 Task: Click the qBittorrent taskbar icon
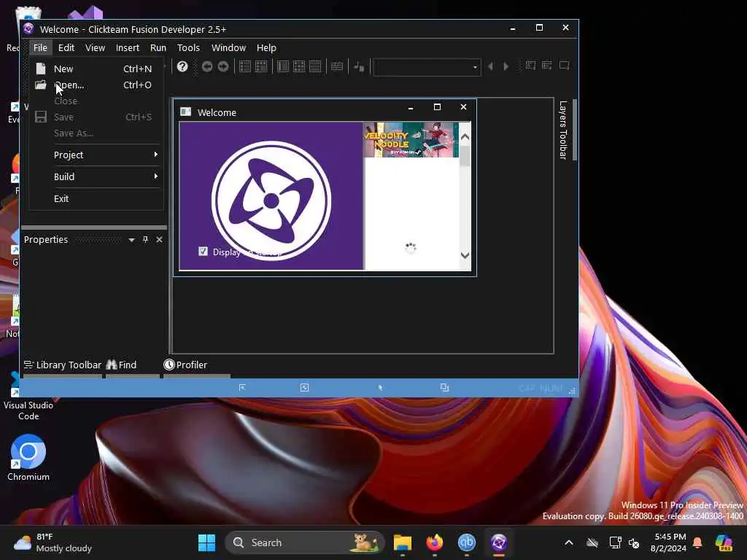click(467, 542)
